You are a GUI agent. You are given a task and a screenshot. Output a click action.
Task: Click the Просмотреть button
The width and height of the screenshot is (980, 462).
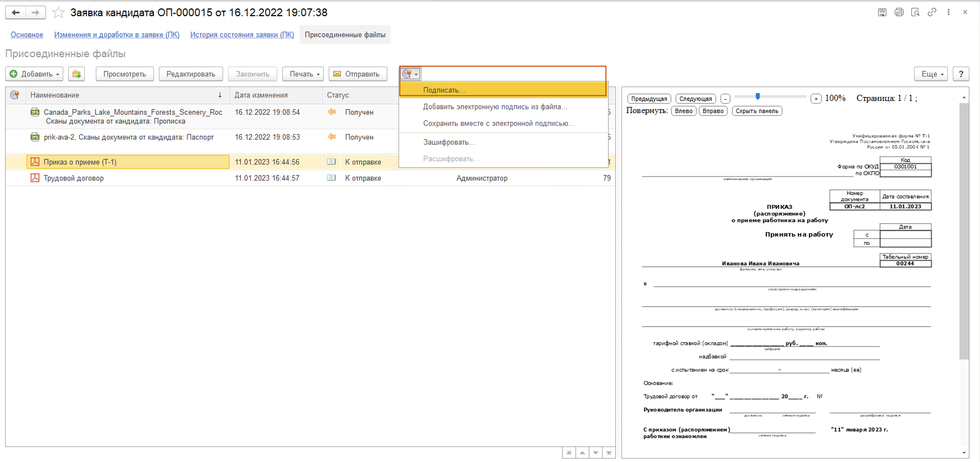pyautogui.click(x=125, y=74)
